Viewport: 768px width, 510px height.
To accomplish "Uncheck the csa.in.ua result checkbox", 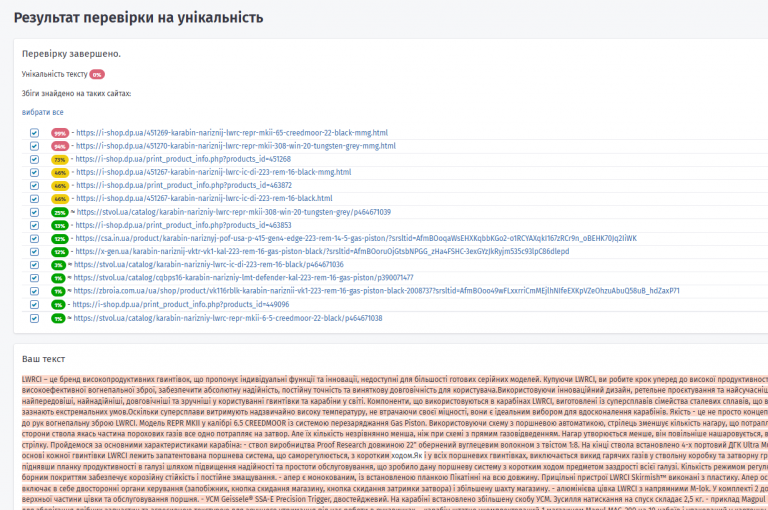I will 34,239.
